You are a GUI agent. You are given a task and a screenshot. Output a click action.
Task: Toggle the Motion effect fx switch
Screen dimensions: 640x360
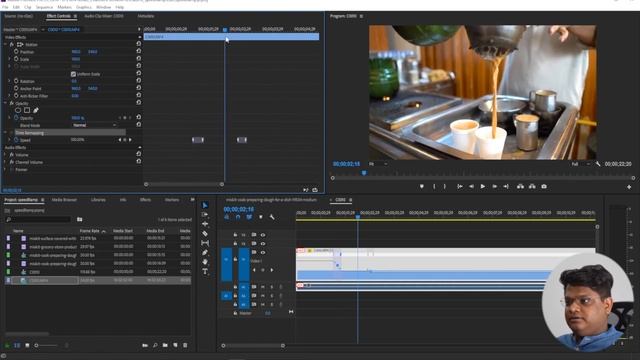(12, 44)
